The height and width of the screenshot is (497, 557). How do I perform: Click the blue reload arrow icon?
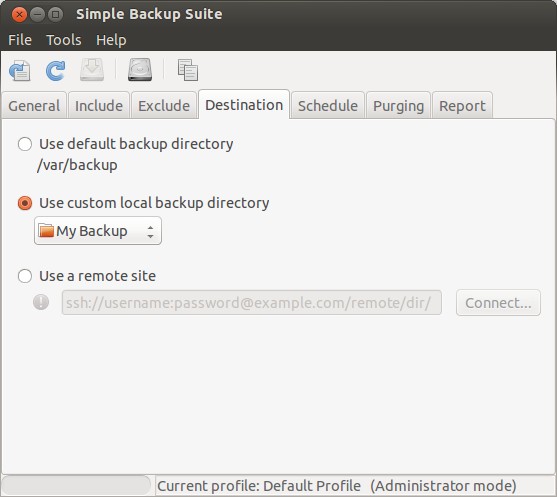(x=55, y=70)
